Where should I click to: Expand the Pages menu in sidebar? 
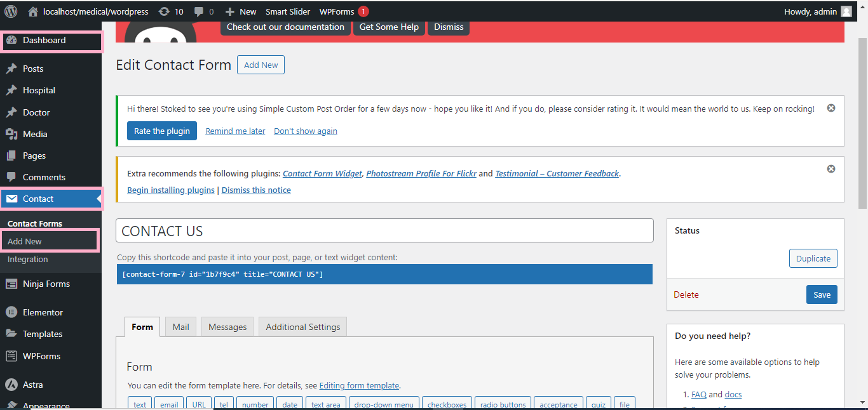click(x=34, y=155)
